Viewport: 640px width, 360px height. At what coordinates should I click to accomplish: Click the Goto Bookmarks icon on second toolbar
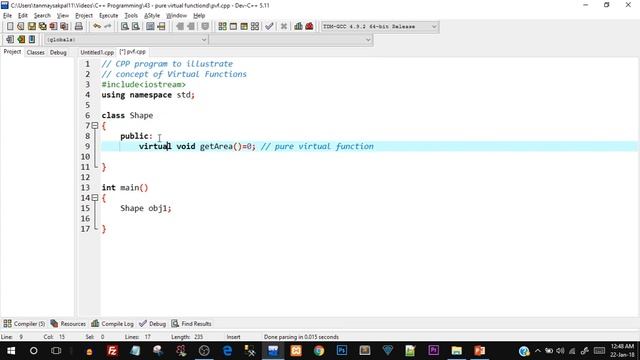(32, 40)
